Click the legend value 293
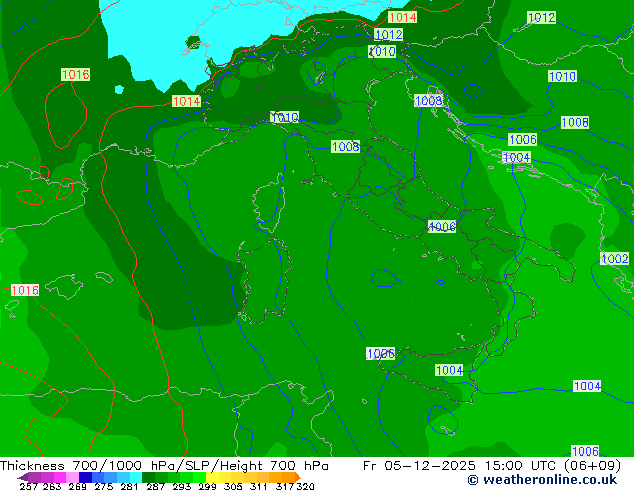634x490 pixels. [x=182, y=486]
